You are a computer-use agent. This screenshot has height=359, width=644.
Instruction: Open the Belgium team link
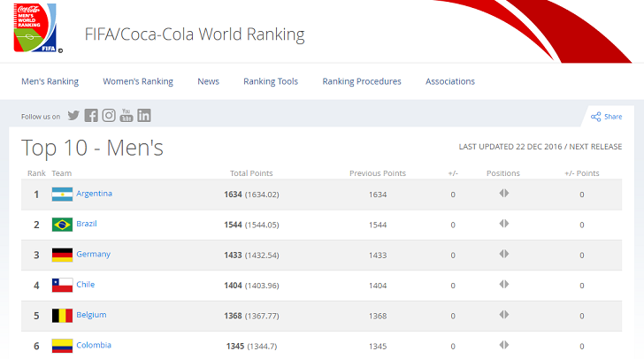(91, 315)
